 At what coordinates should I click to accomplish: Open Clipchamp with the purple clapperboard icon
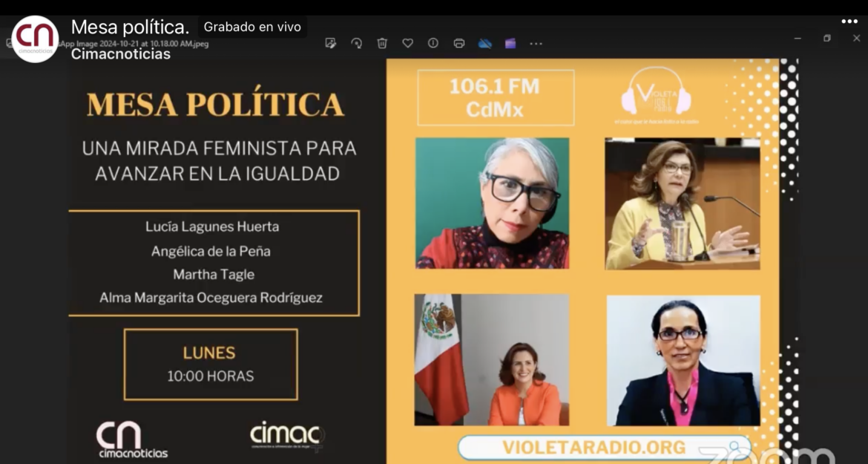tap(510, 43)
